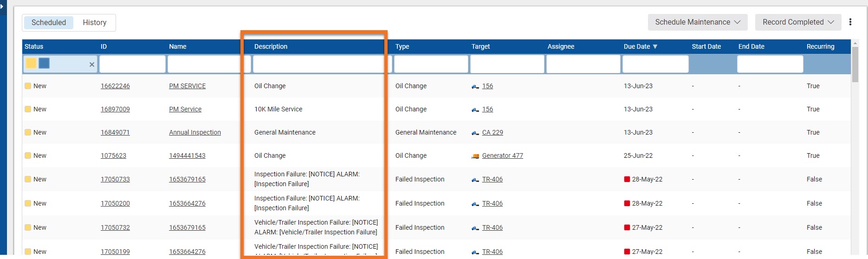Toggle the yellow status filter chip
The width and height of the screenshot is (868, 259).
[x=31, y=63]
